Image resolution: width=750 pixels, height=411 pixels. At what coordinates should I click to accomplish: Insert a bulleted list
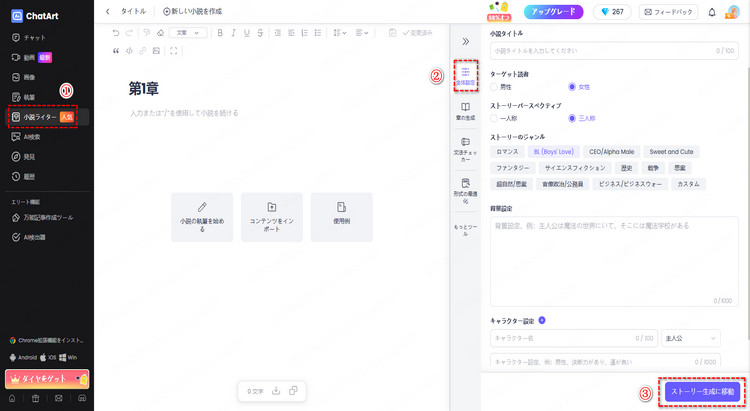(x=318, y=33)
